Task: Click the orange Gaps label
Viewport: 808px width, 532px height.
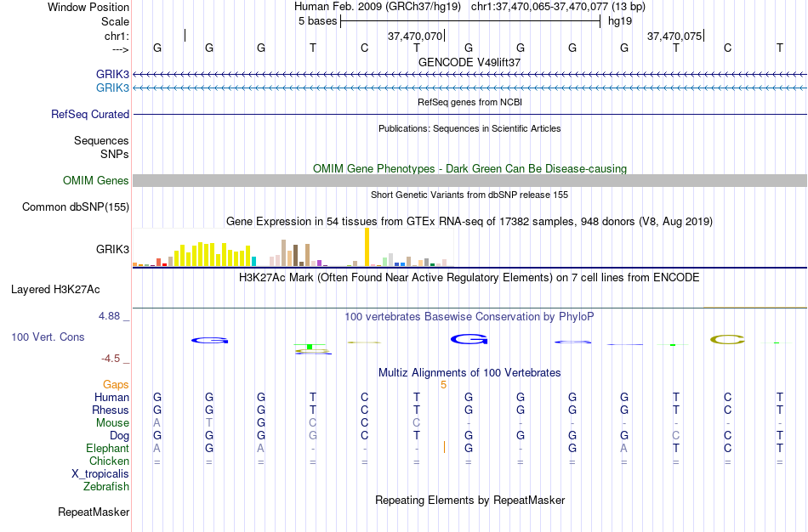Action: (x=116, y=385)
